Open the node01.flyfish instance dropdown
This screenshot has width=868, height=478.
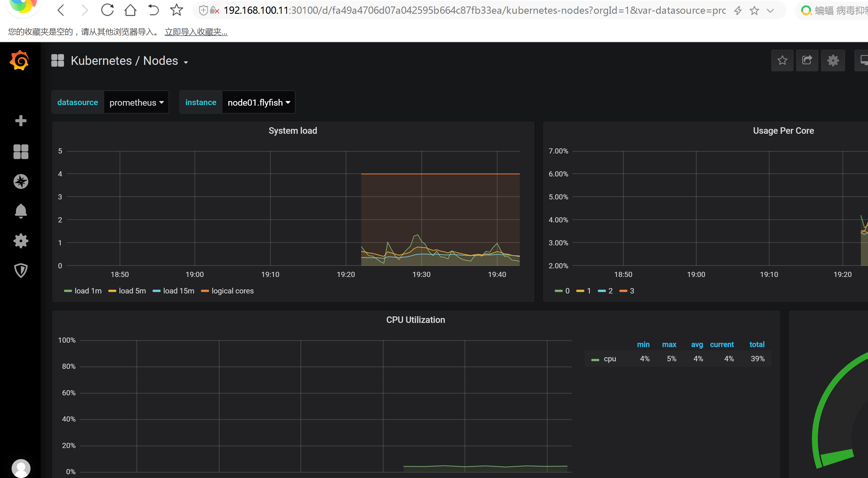pyautogui.click(x=259, y=102)
